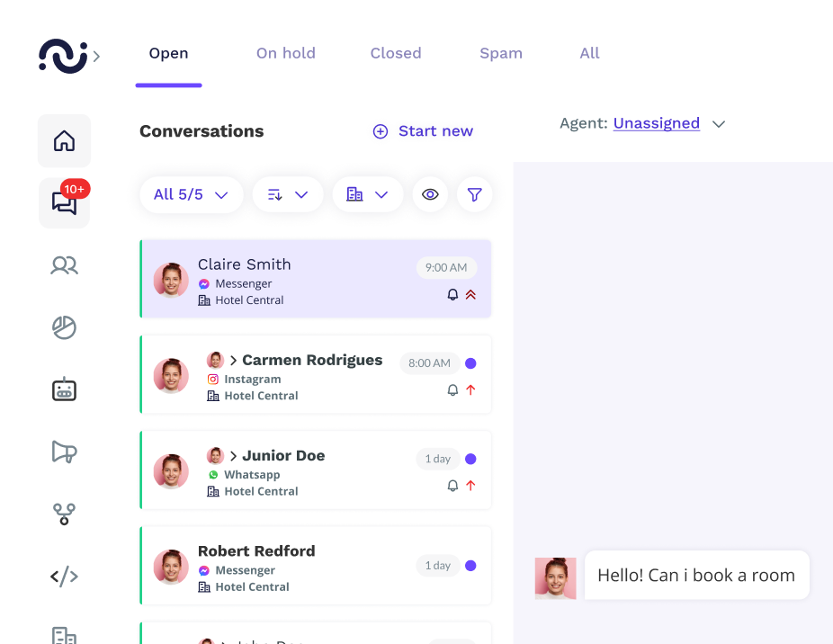Open the Contacts people icon
The image size is (833, 644).
point(64,265)
